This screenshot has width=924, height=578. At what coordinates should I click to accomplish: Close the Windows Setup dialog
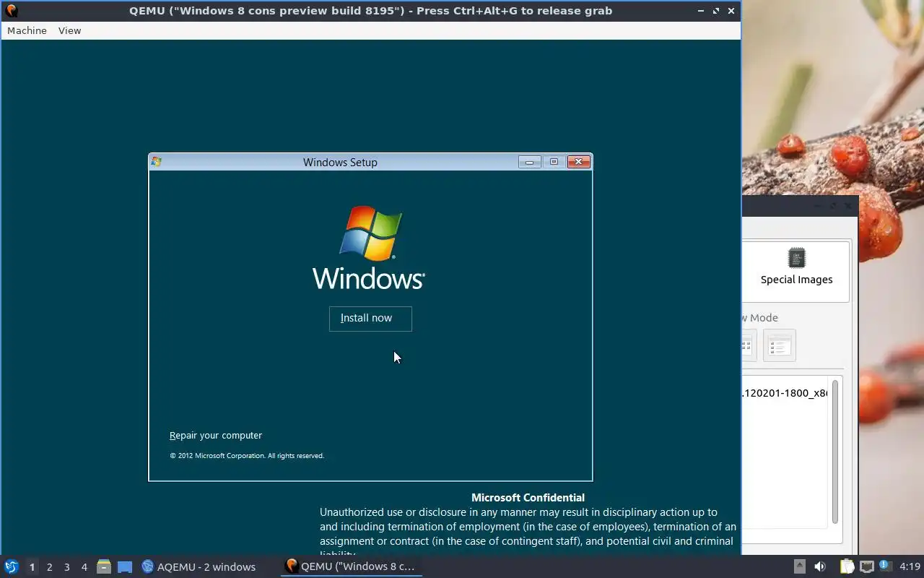pyautogui.click(x=579, y=162)
